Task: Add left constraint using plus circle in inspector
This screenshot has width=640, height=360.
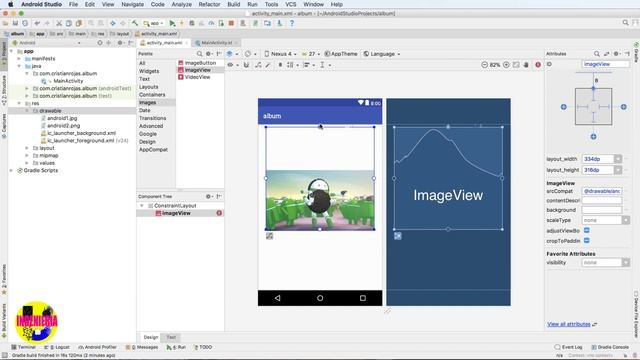Action: (x=564, y=107)
